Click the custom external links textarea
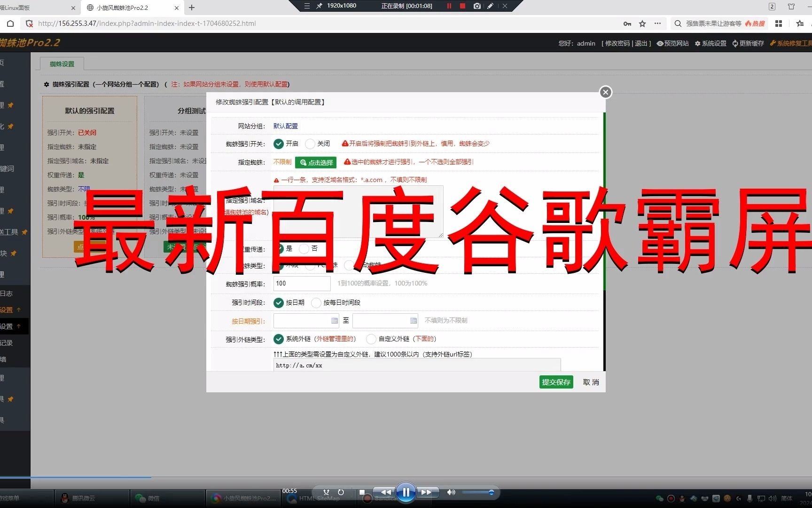 (x=417, y=365)
